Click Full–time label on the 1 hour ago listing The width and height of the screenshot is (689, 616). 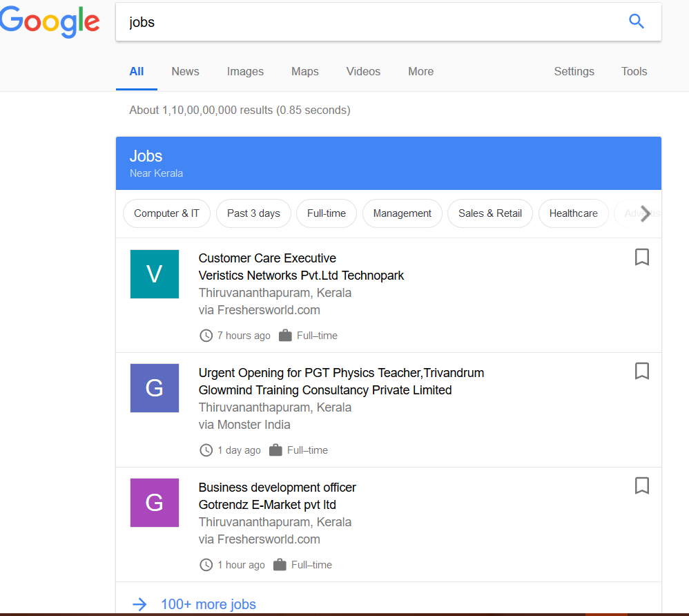(x=311, y=565)
